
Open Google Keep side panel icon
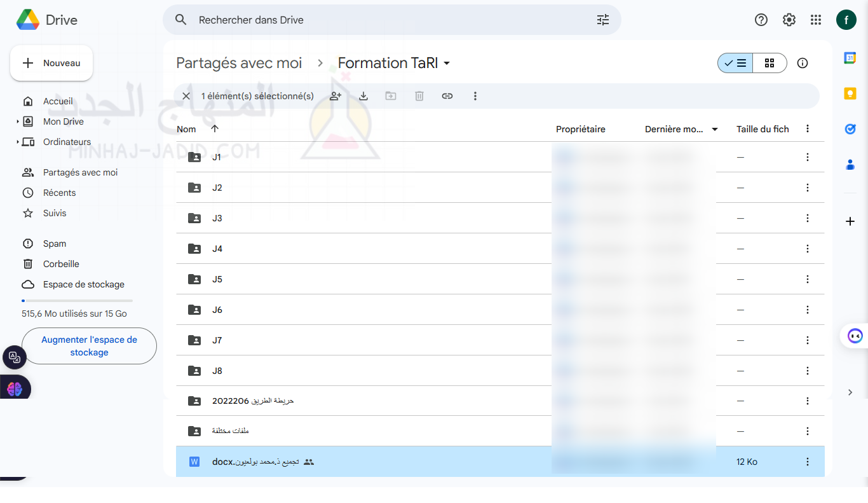pos(850,93)
